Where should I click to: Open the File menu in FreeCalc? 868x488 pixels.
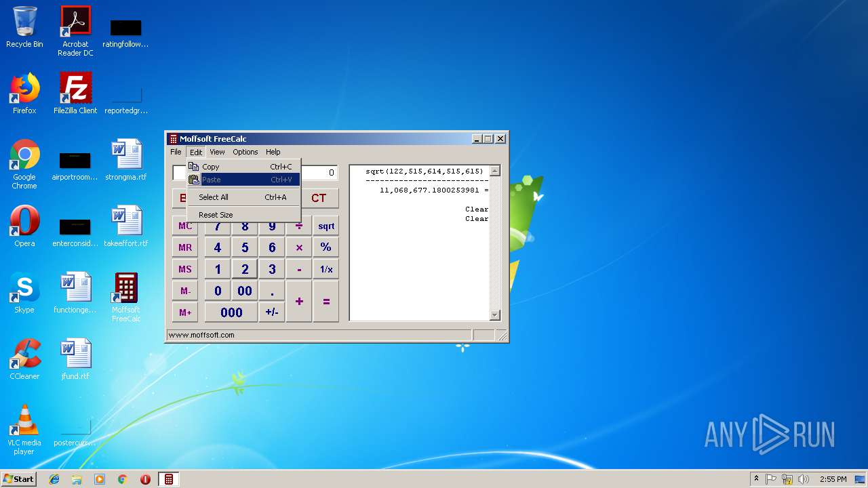[x=176, y=152]
